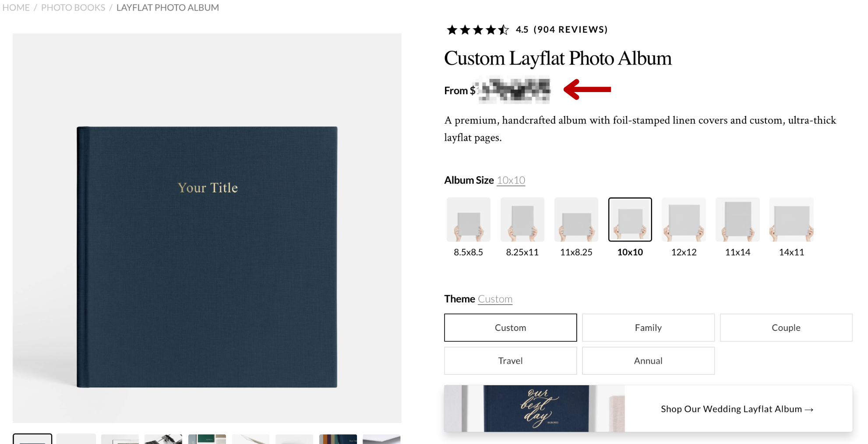Screen dimensions: 868x444
Task: Pick the 11x8.25 landscape album size
Action: 576,220
